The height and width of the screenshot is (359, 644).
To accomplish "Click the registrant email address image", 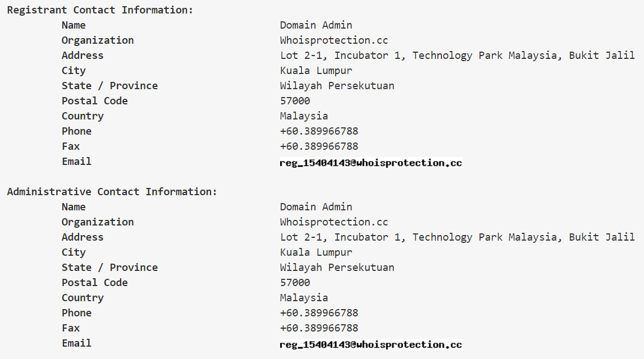I will (x=371, y=163).
